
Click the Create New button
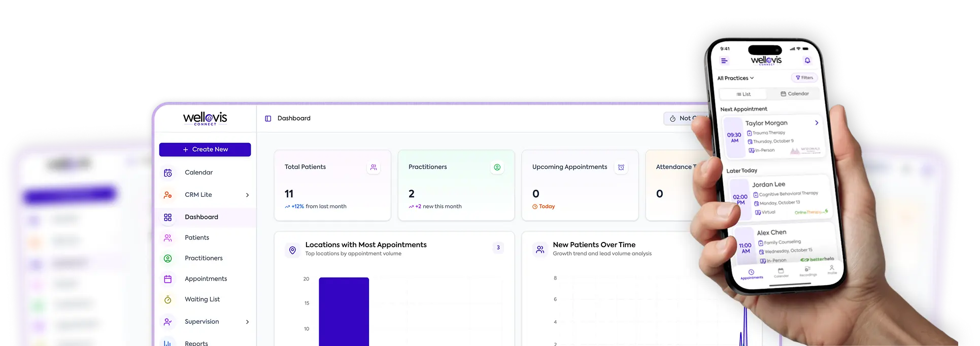205,150
